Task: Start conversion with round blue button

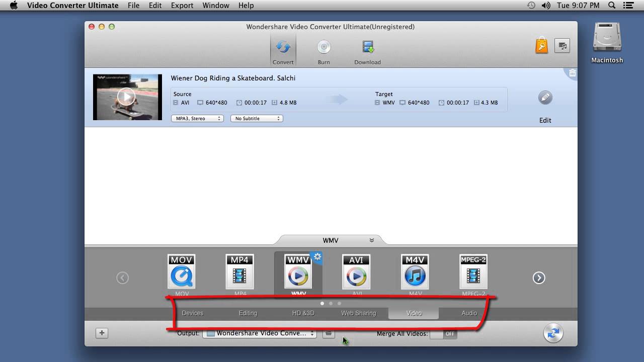Action: pos(553,333)
